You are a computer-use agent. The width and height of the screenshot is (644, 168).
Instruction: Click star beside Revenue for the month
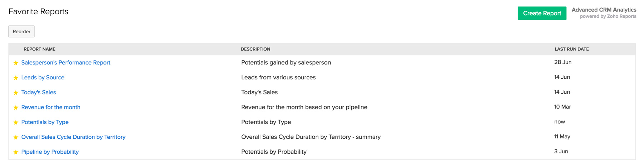pyautogui.click(x=16, y=108)
